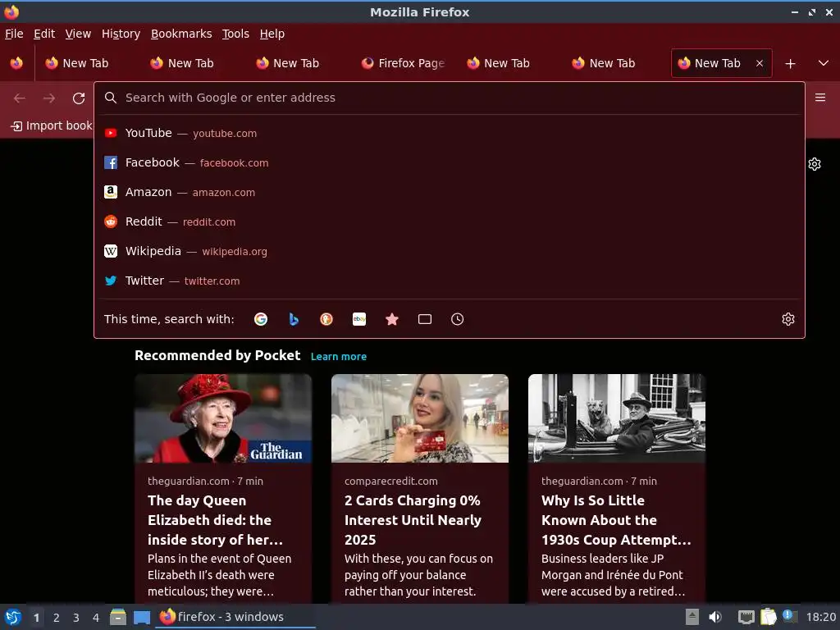
Task: Select the wikipedia.org suggestion text
Action: click(235, 251)
